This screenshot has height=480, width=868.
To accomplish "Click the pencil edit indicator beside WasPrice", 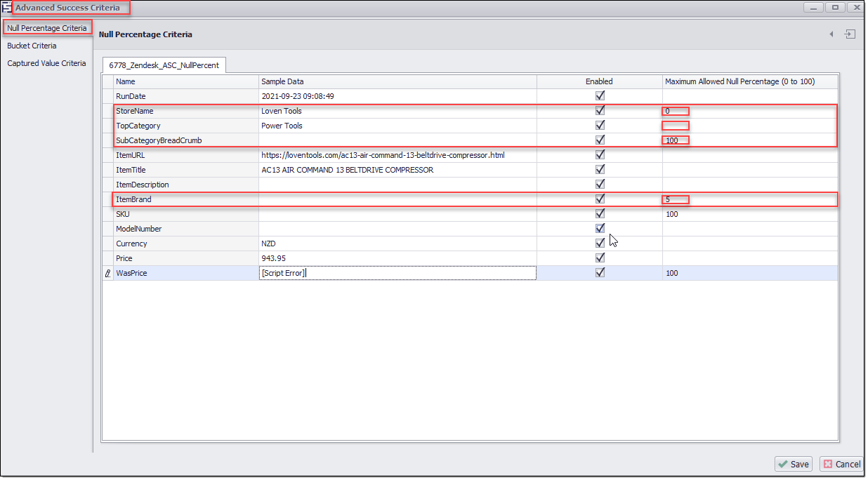I will point(107,274).
